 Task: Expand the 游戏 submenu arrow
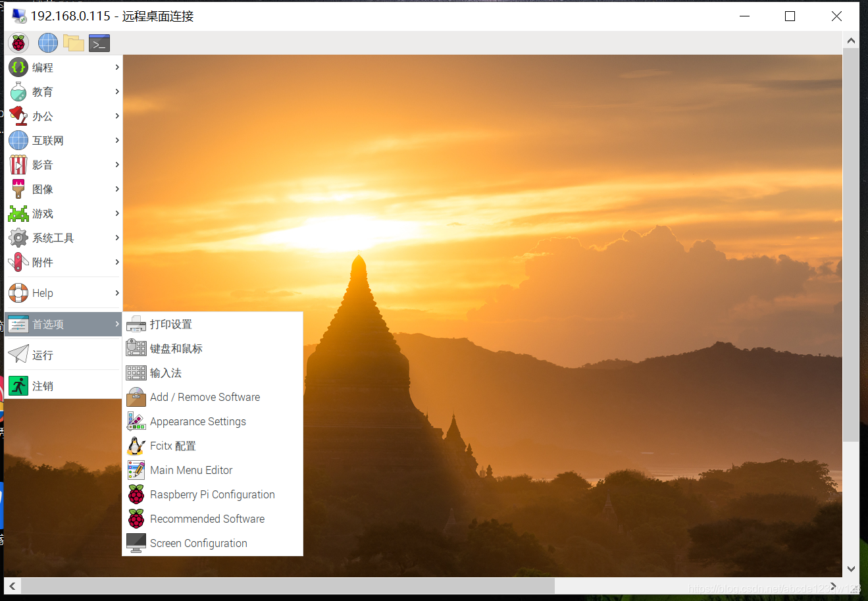[x=117, y=213]
